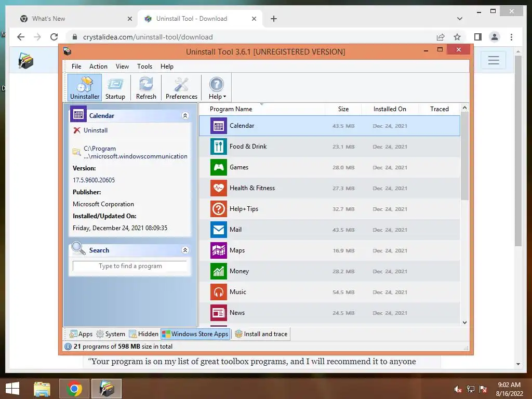
Task: Open the Windows Start button
Action: [12, 389]
